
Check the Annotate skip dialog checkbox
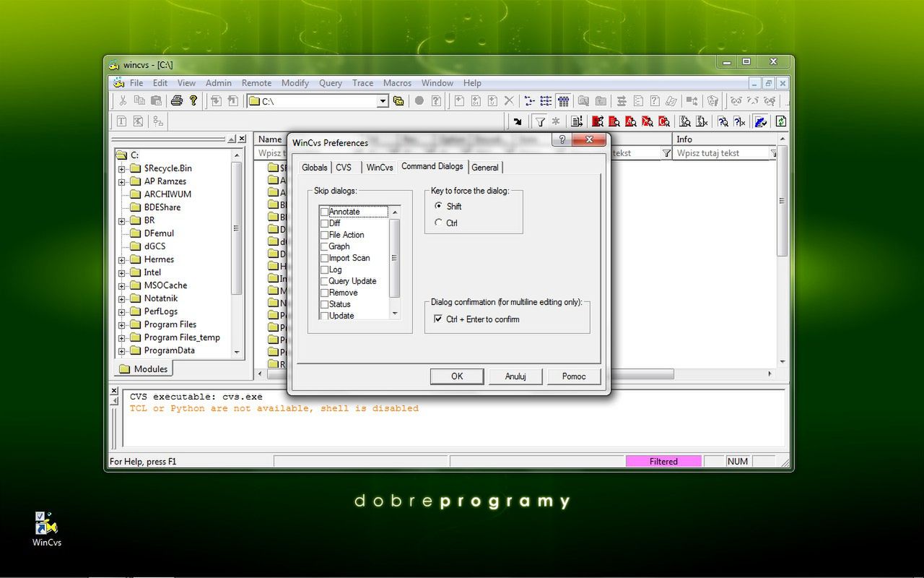(324, 212)
